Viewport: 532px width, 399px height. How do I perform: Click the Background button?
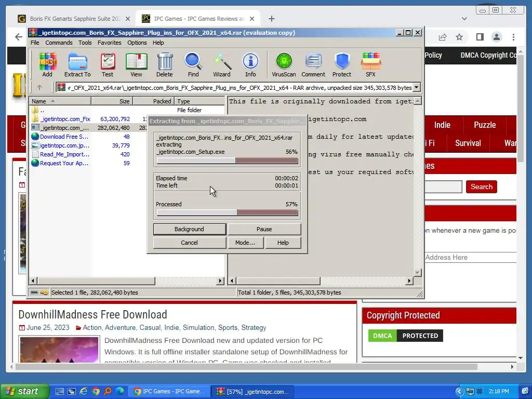pyautogui.click(x=189, y=229)
